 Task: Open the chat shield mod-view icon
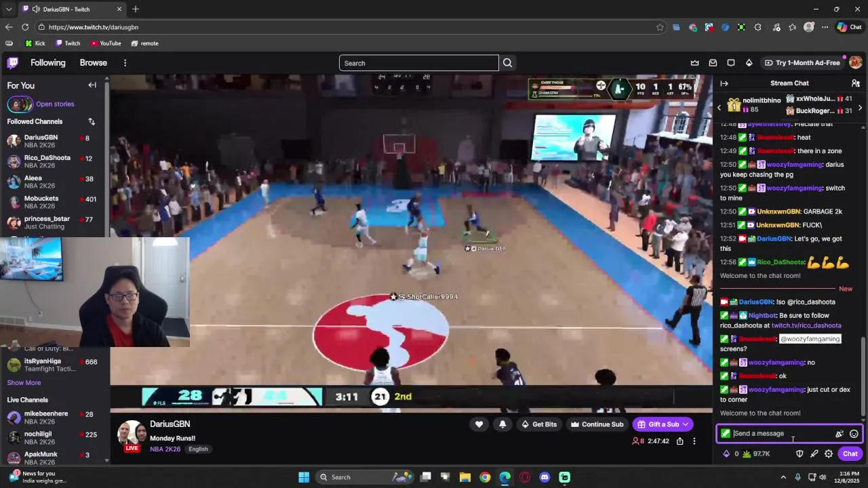click(x=800, y=454)
